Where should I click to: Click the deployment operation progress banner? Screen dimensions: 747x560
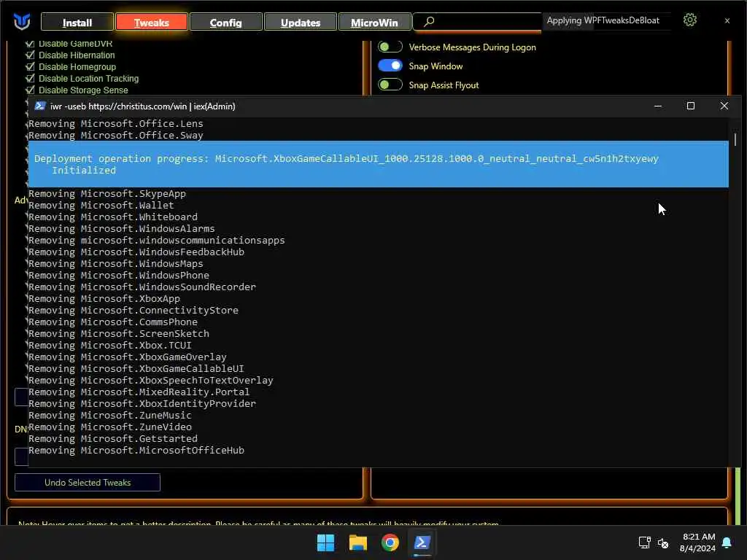(x=379, y=164)
